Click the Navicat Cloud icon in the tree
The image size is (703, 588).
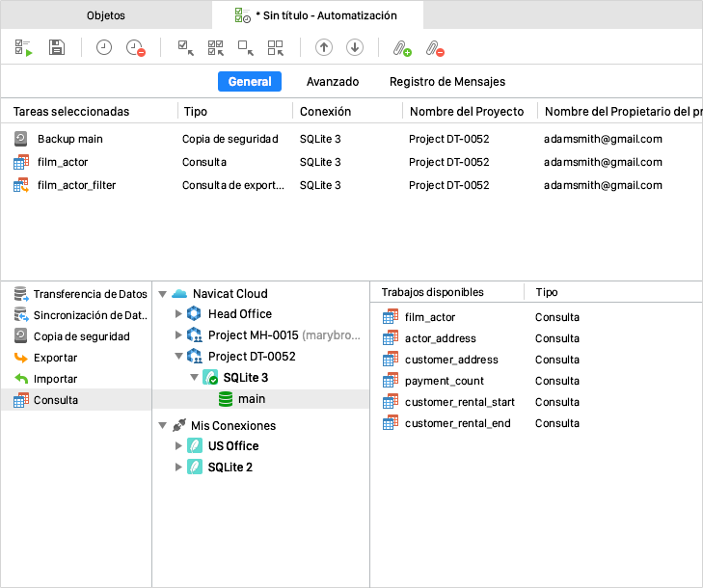(x=179, y=294)
